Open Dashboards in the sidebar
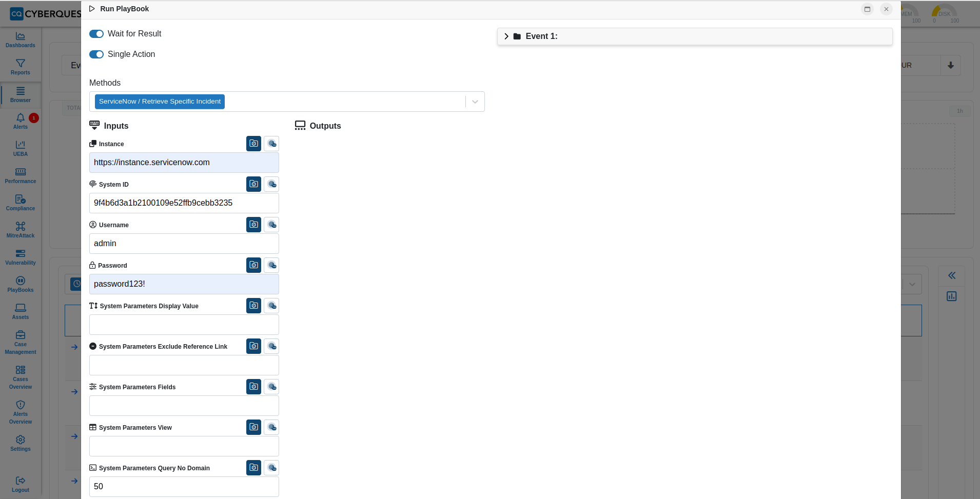Image resolution: width=980 pixels, height=499 pixels. 21,40
